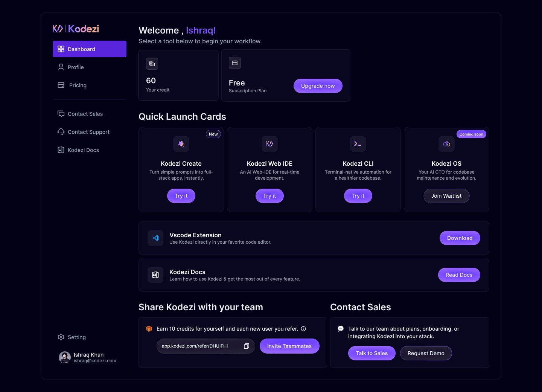This screenshot has width=542, height=392.
Task: Click the credit coins icon
Action: [152, 64]
